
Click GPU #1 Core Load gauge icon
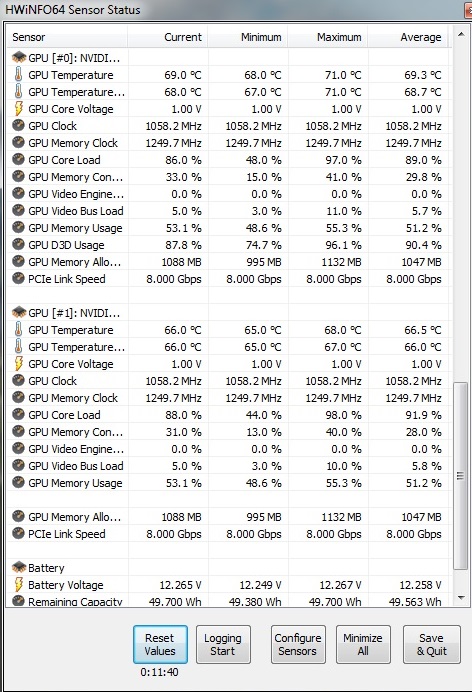18,415
